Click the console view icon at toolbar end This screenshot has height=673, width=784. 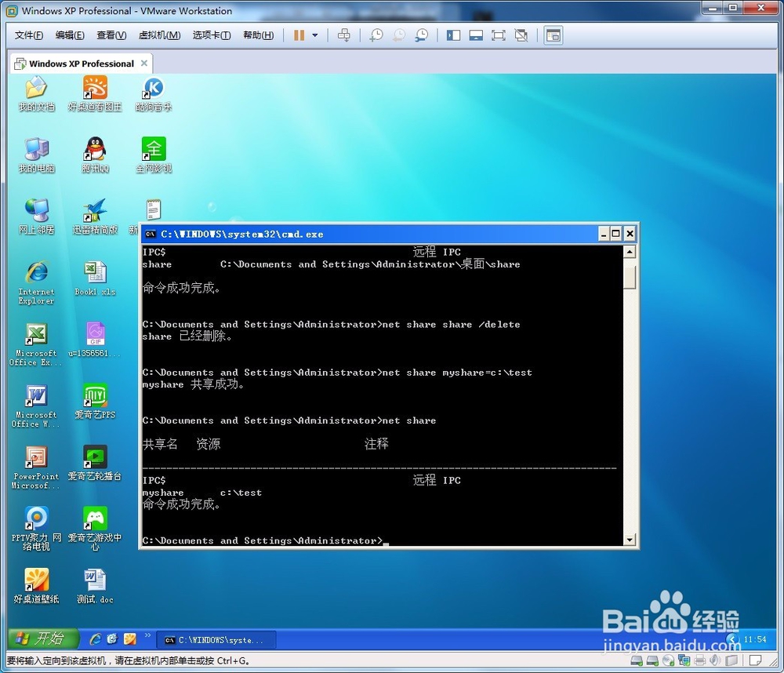pyautogui.click(x=554, y=35)
